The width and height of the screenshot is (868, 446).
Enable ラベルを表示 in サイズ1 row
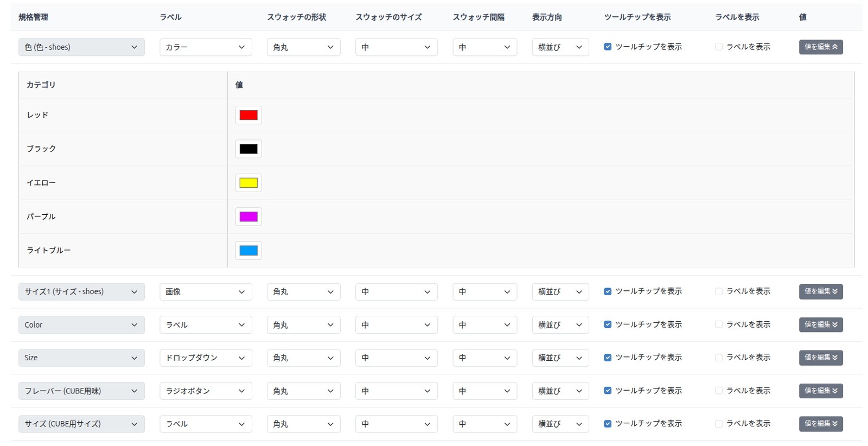click(x=719, y=291)
